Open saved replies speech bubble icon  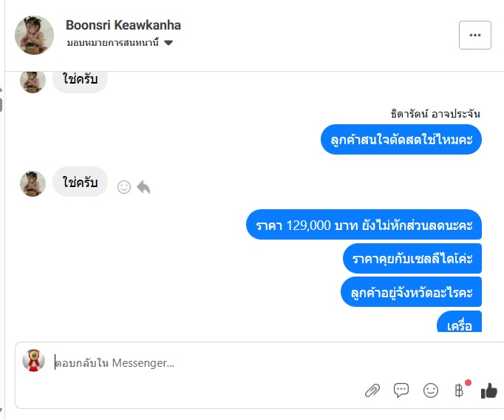click(401, 390)
